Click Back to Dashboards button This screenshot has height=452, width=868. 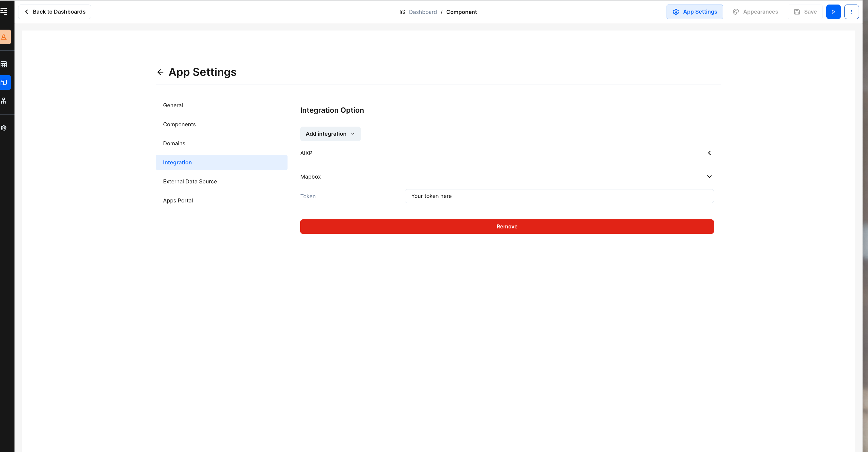tap(55, 12)
